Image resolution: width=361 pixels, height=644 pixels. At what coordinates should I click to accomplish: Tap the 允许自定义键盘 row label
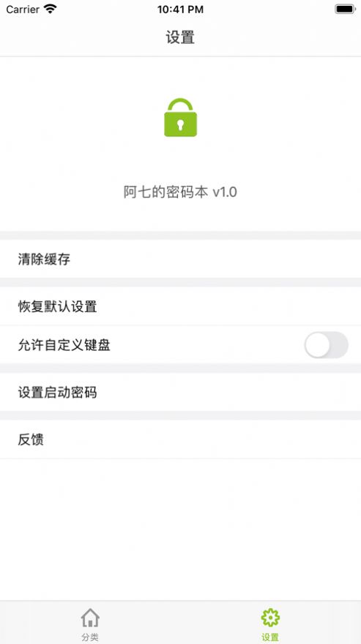coord(64,345)
